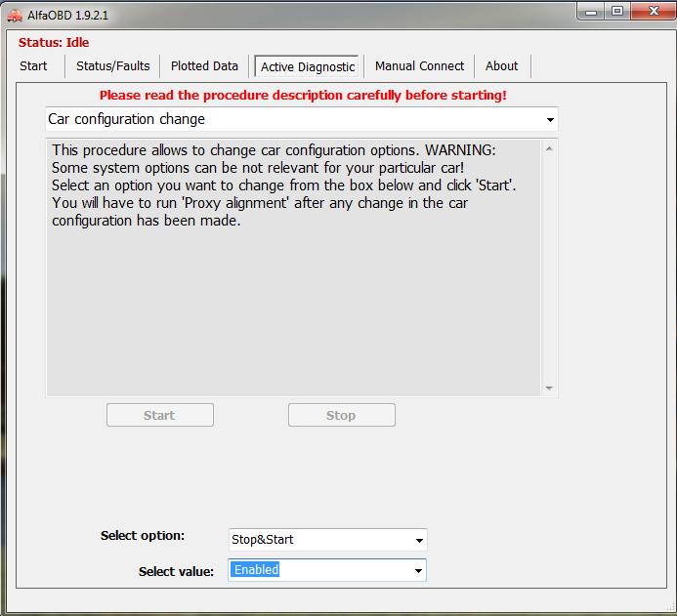677x616 pixels.
Task: Open the Manual Connect tab
Action: (x=419, y=66)
